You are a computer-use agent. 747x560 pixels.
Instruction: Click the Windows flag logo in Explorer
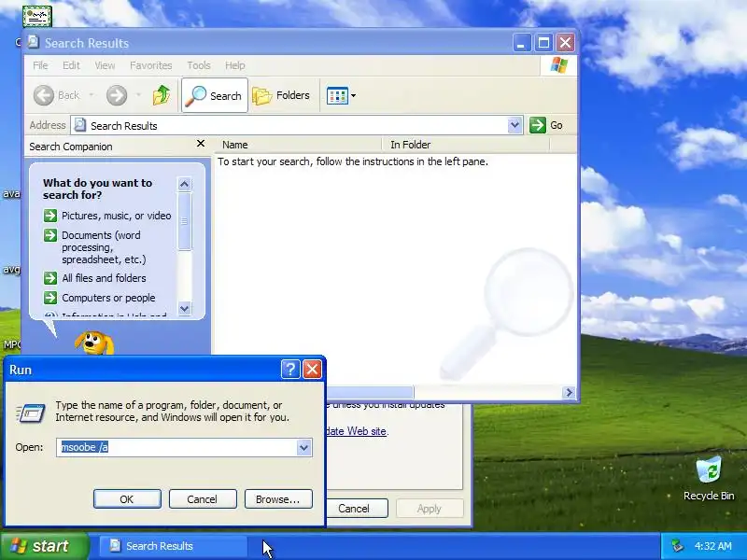tap(558, 65)
